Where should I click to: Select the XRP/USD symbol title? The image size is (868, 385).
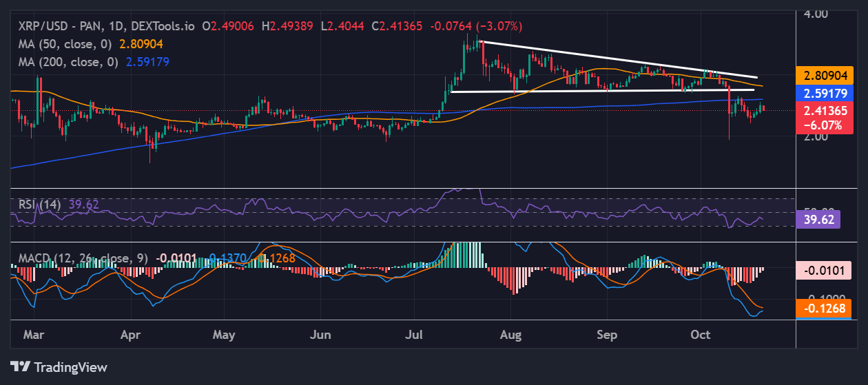[x=61, y=26]
